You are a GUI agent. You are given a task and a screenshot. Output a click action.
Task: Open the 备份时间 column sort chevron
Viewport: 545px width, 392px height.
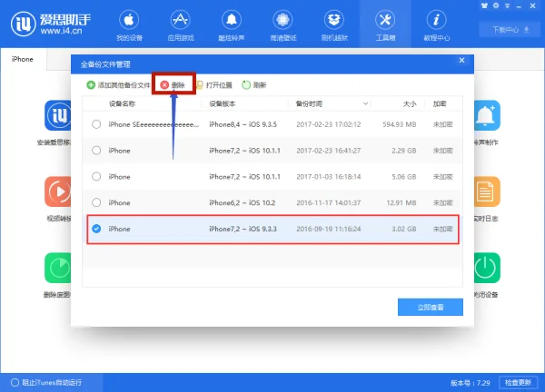(365, 103)
